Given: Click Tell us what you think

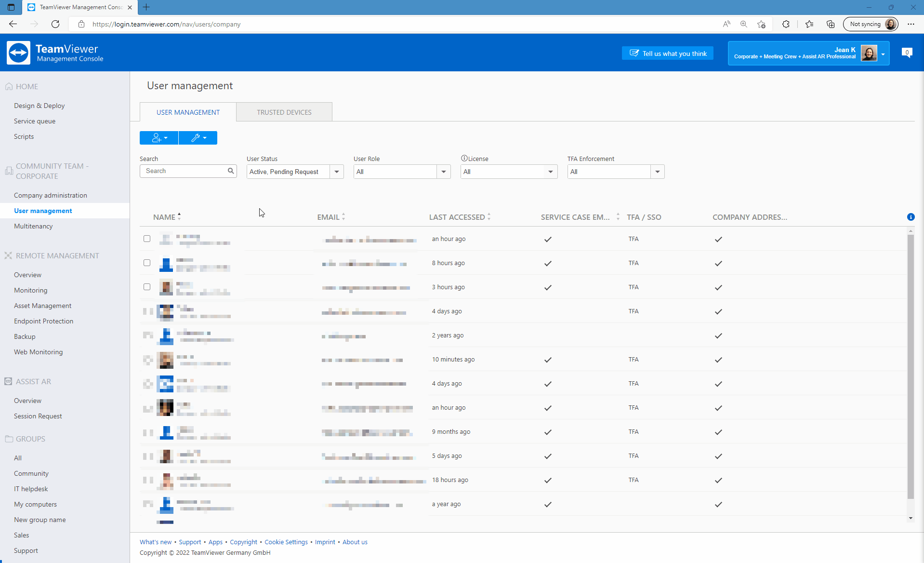Looking at the screenshot, I should tap(667, 53).
